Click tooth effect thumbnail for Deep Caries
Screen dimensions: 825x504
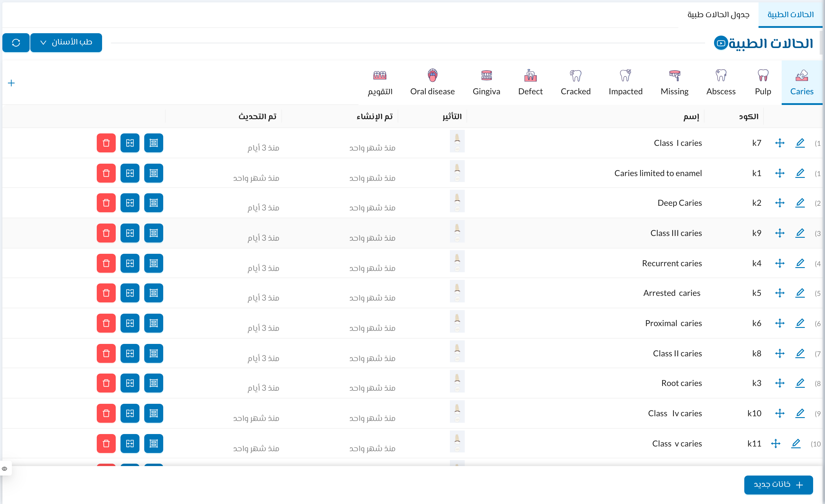[457, 201]
